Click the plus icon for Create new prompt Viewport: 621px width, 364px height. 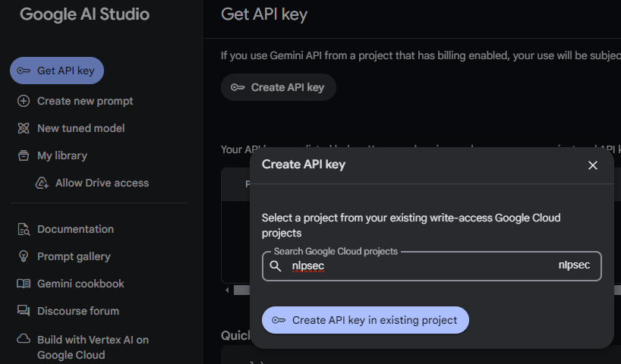[x=24, y=101]
